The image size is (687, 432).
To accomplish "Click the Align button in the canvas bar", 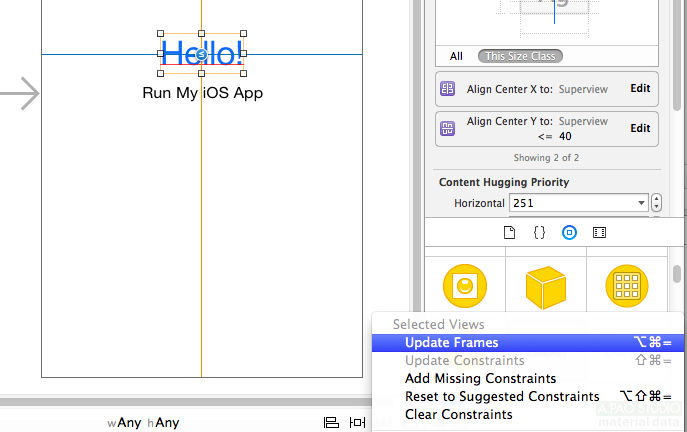I will pyautogui.click(x=331, y=423).
